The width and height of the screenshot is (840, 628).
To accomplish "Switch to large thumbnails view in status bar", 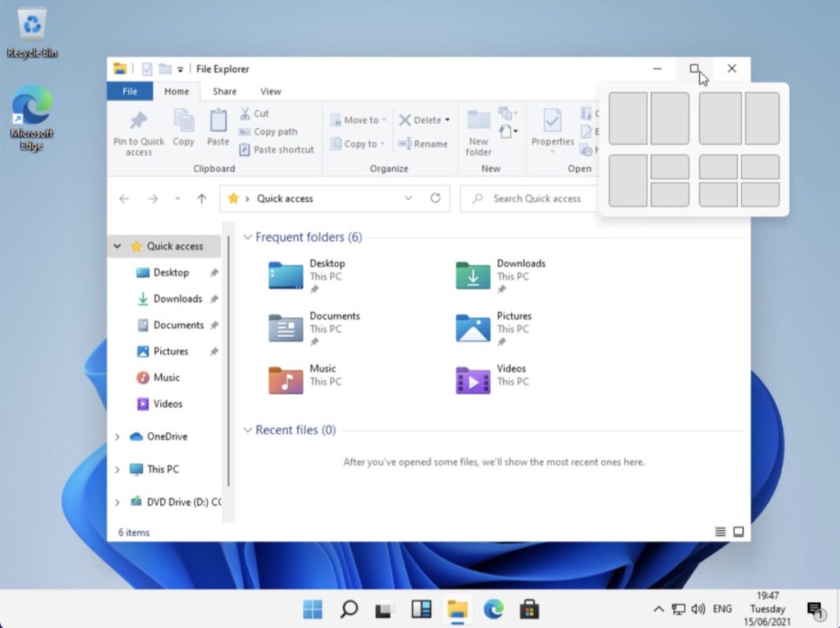I will tap(738, 531).
